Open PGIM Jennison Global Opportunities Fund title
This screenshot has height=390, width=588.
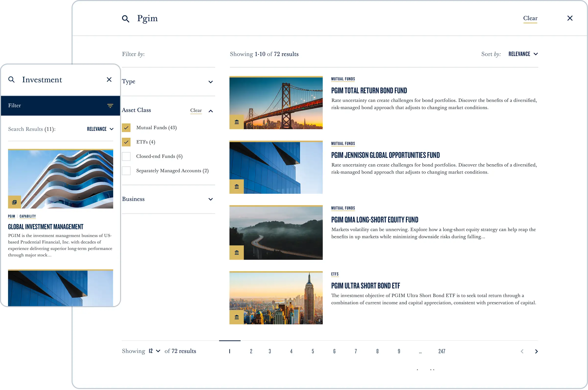[385, 155]
